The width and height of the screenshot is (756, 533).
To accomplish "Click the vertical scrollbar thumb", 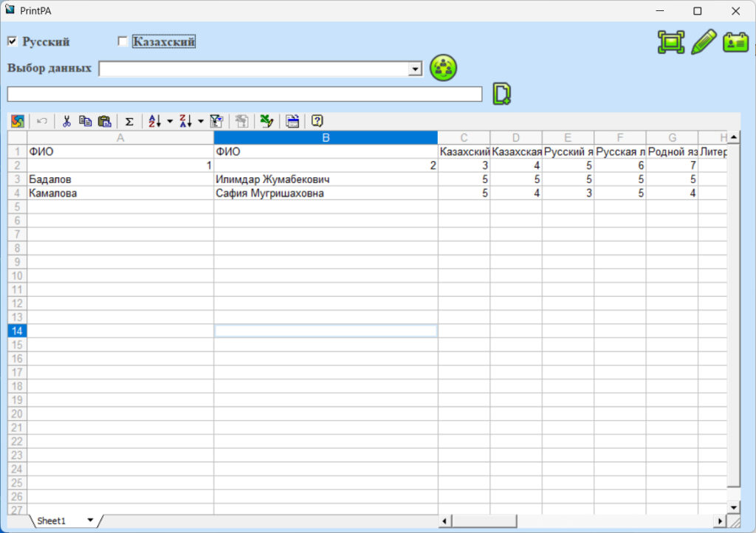I will [x=733, y=315].
